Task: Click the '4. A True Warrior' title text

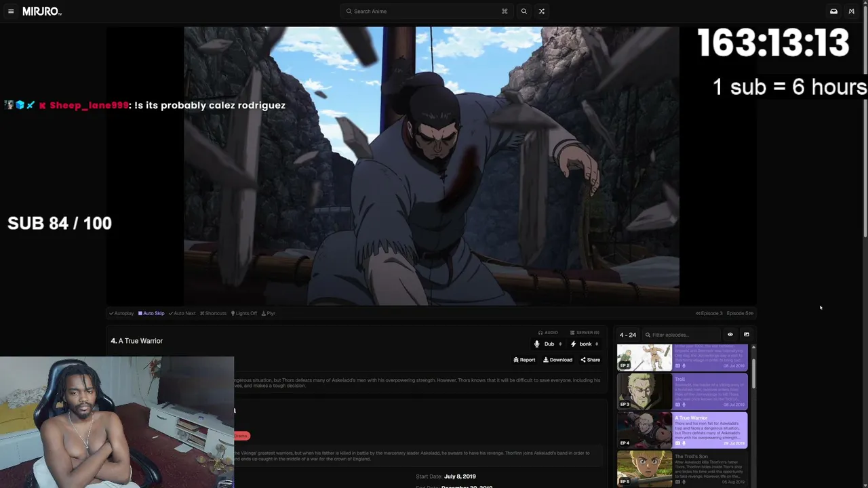Action: coord(137,341)
